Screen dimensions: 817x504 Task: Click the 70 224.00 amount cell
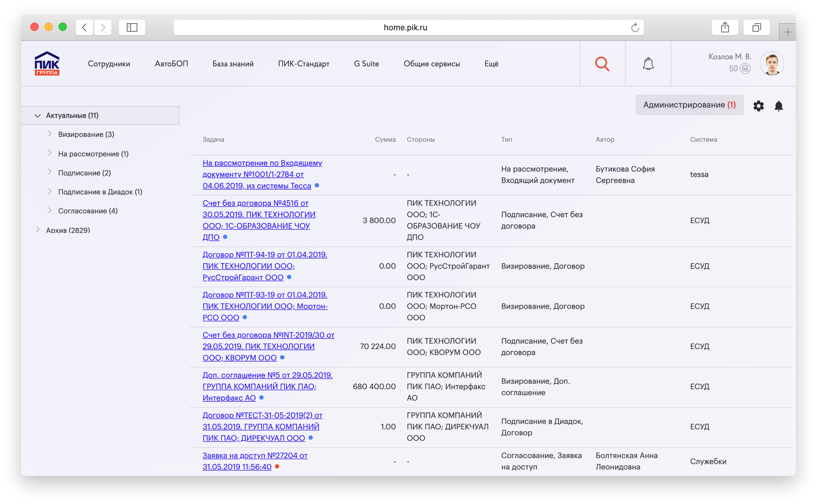click(378, 346)
